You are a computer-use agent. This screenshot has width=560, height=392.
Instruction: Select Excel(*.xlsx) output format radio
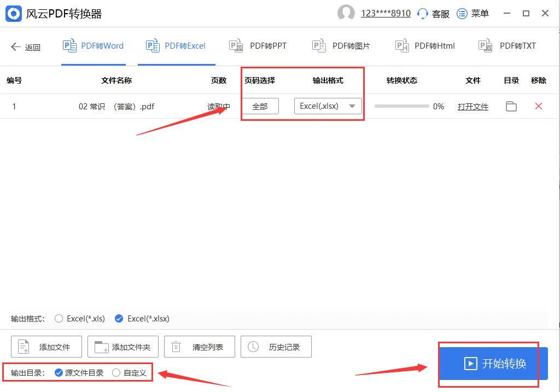pyautogui.click(x=119, y=318)
